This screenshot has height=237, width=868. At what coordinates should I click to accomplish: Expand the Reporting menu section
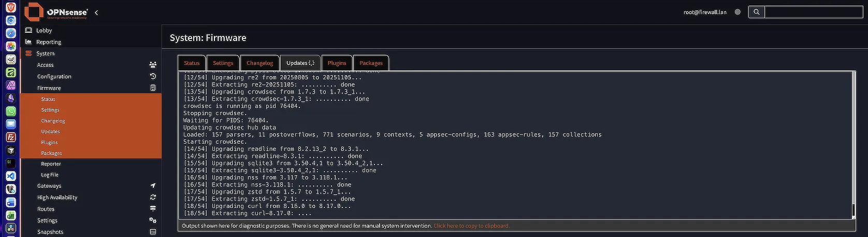point(49,42)
